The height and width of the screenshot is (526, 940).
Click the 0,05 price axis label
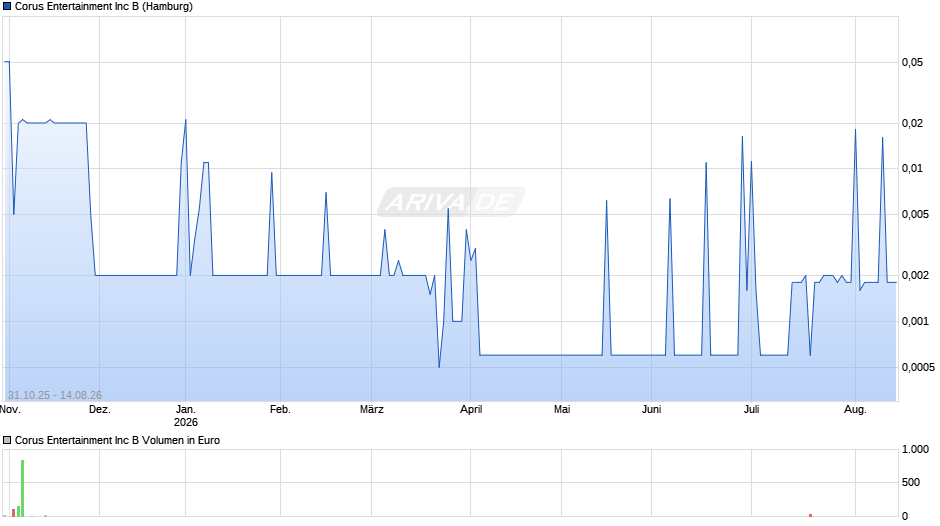[x=912, y=62]
